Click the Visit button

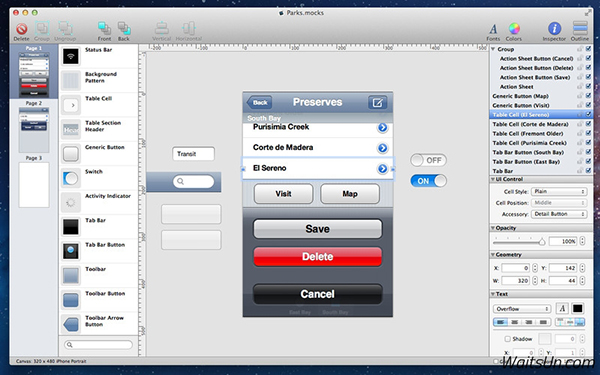(284, 194)
